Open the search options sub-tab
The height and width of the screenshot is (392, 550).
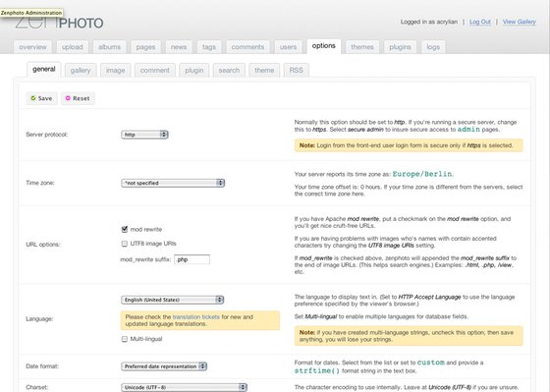pyautogui.click(x=229, y=70)
